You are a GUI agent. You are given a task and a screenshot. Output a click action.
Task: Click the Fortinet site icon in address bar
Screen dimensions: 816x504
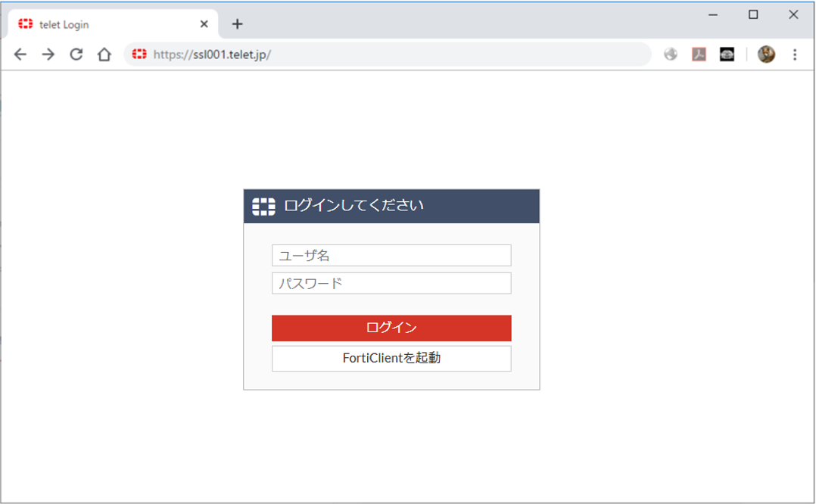[x=139, y=54]
